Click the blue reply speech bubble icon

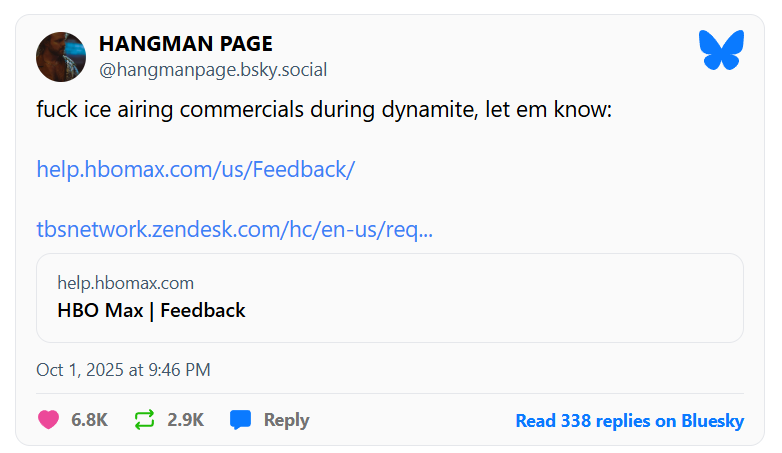(240, 420)
